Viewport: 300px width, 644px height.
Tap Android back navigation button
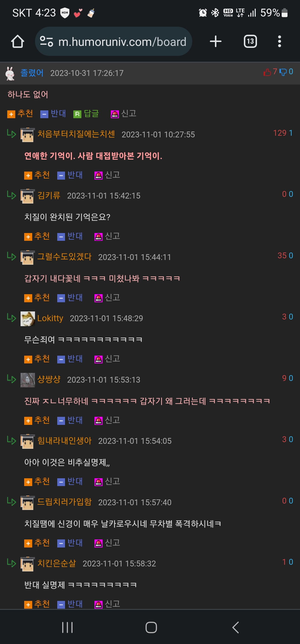[x=236, y=627]
